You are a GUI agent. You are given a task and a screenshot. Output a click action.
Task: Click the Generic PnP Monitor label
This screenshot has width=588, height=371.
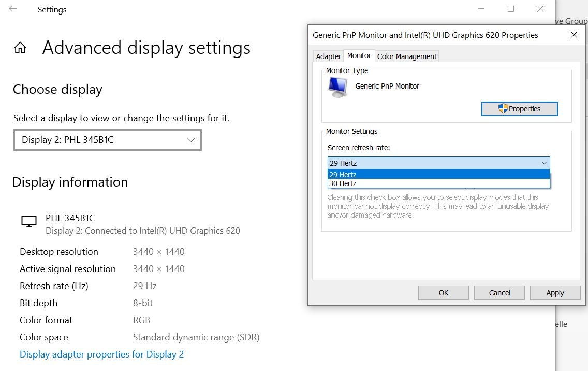point(387,86)
